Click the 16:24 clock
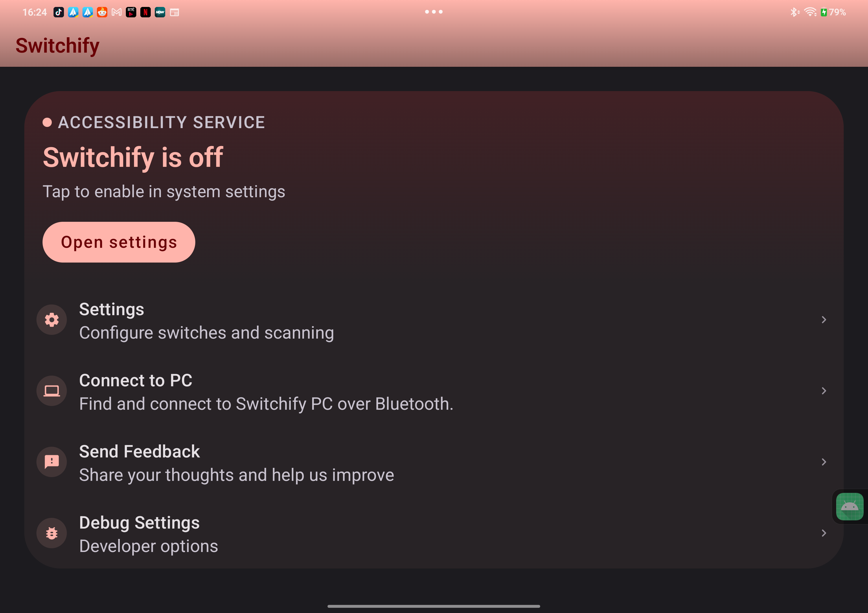The width and height of the screenshot is (868, 613). point(34,12)
